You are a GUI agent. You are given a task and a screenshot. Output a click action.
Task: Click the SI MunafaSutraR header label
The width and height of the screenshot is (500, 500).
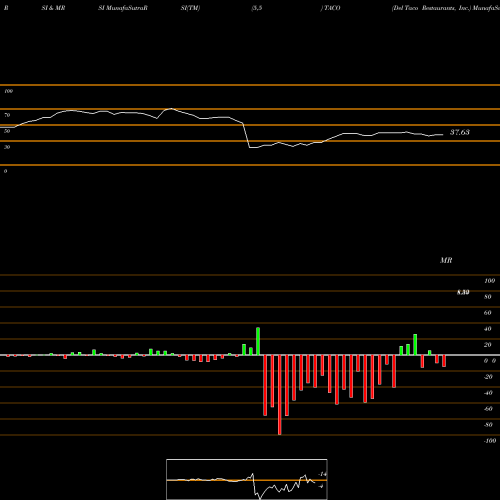coord(123,8)
